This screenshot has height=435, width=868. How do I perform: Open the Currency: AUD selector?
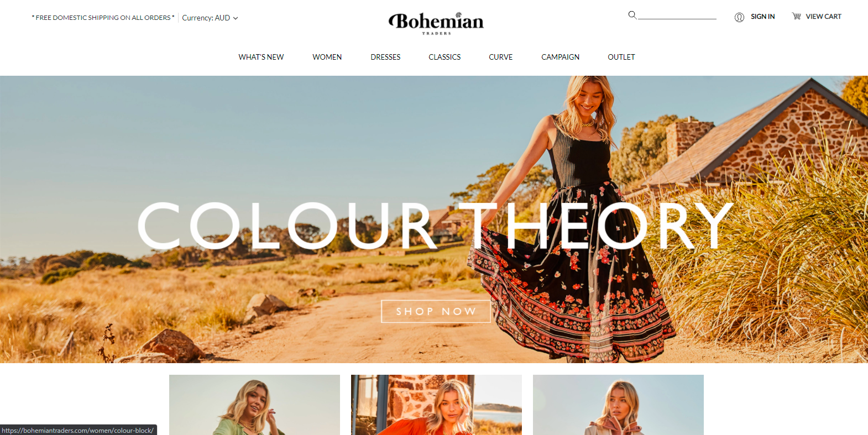click(210, 18)
